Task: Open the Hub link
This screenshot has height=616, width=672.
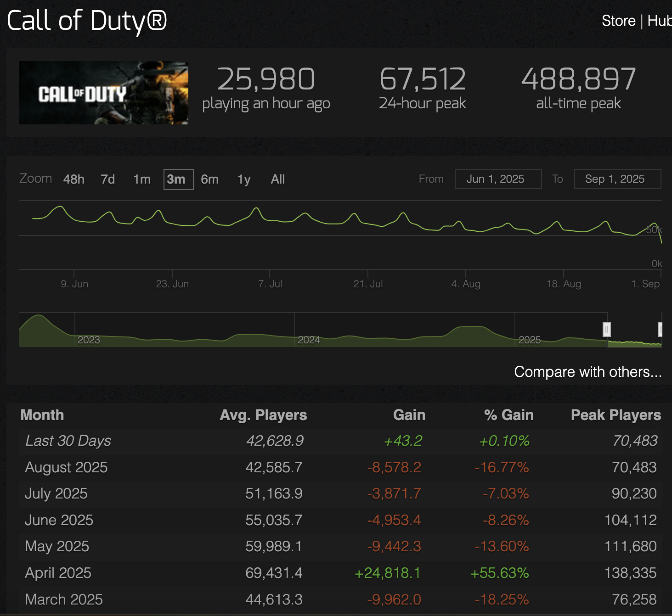Action: [660, 21]
